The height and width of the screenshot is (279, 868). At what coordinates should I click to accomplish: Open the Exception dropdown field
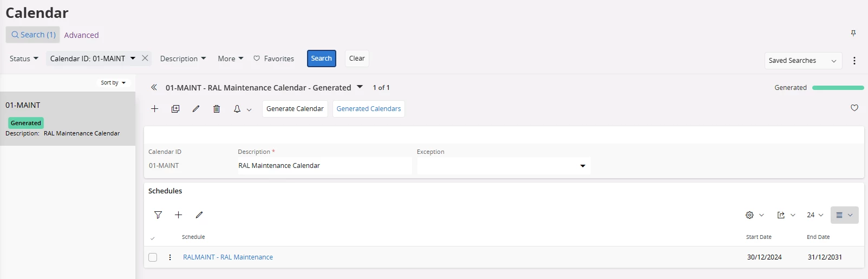(x=504, y=166)
